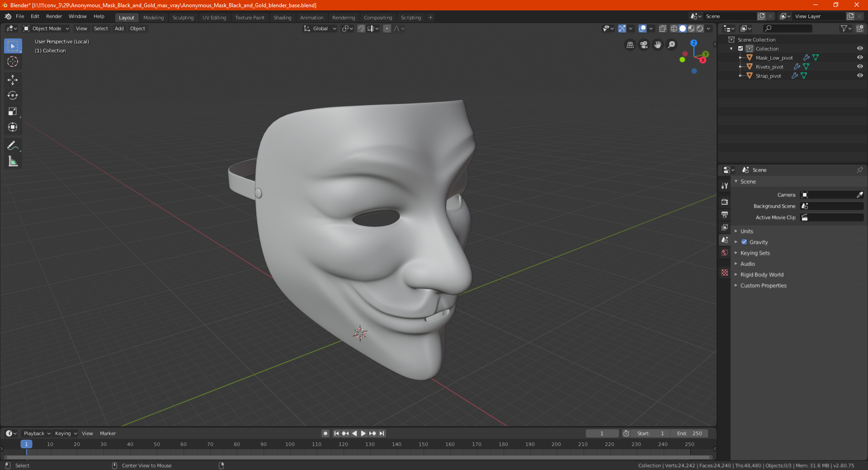The height and width of the screenshot is (470, 868).
Task: Jump to the end frame
Action: click(382, 433)
